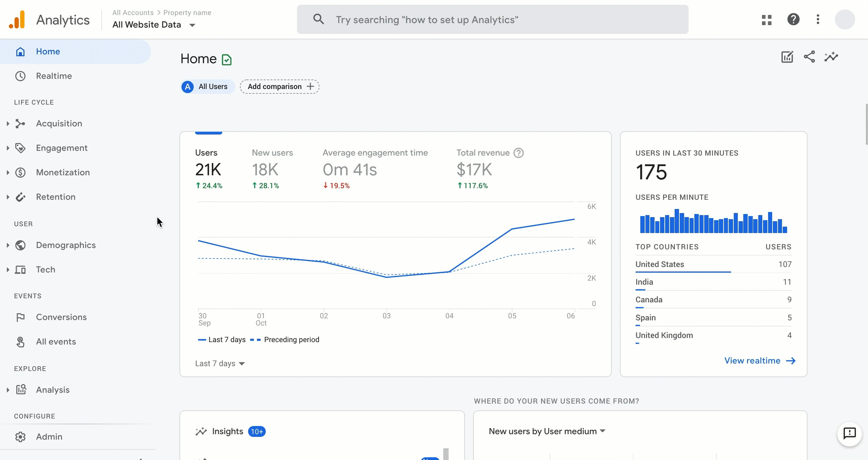Toggle the All Users segment filter
868x460 pixels.
point(206,87)
